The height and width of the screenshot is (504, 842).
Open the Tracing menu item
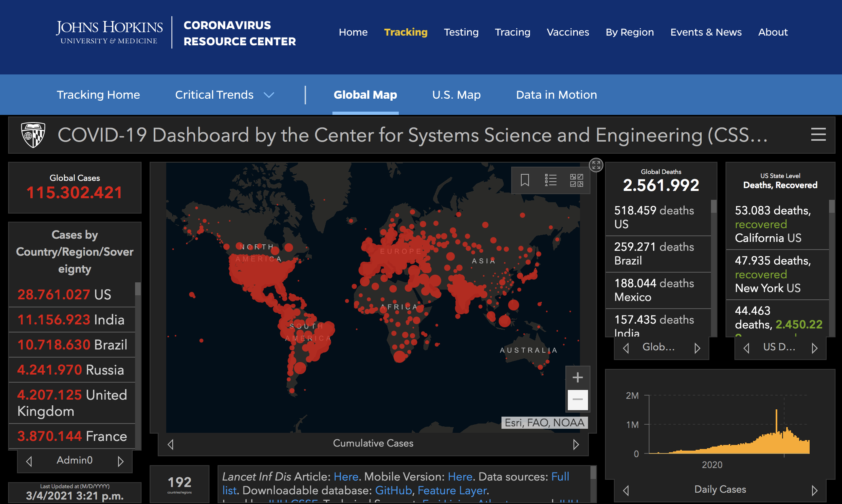click(512, 32)
